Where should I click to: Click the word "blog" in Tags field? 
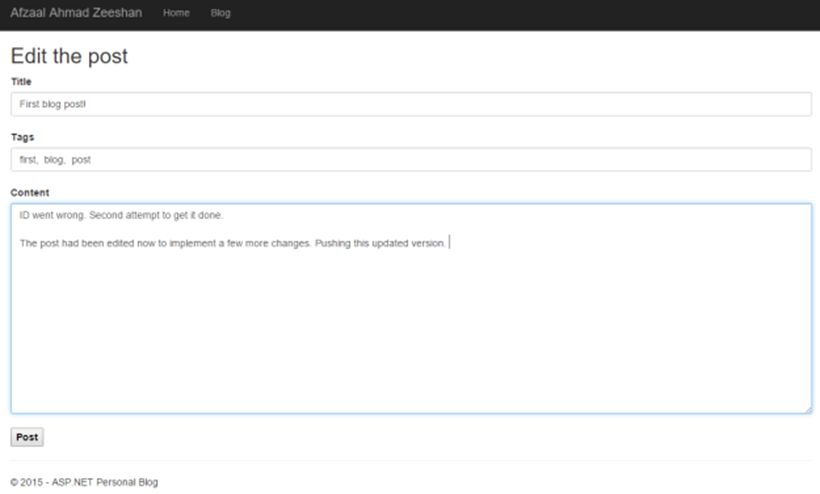[54, 160]
